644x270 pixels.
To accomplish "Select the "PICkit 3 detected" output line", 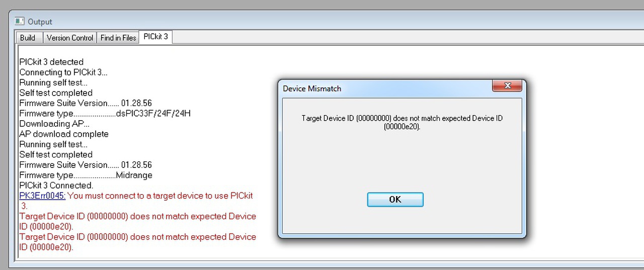I will (51, 62).
